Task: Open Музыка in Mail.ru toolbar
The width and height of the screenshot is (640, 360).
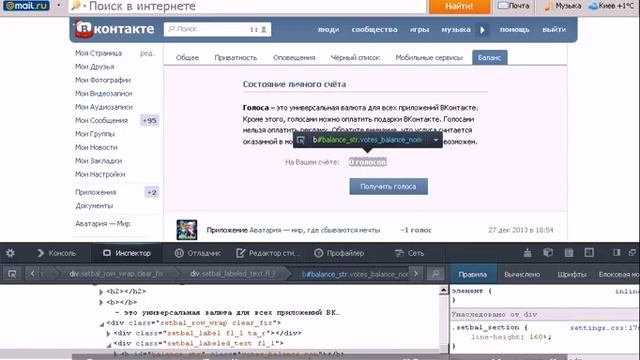Action: [x=563, y=6]
